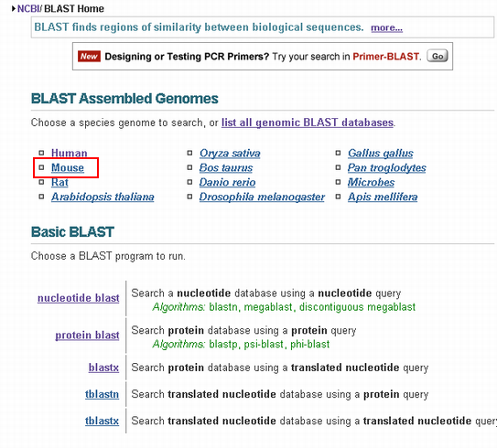Click the Go button for Primer-BLAST

pyautogui.click(x=438, y=56)
